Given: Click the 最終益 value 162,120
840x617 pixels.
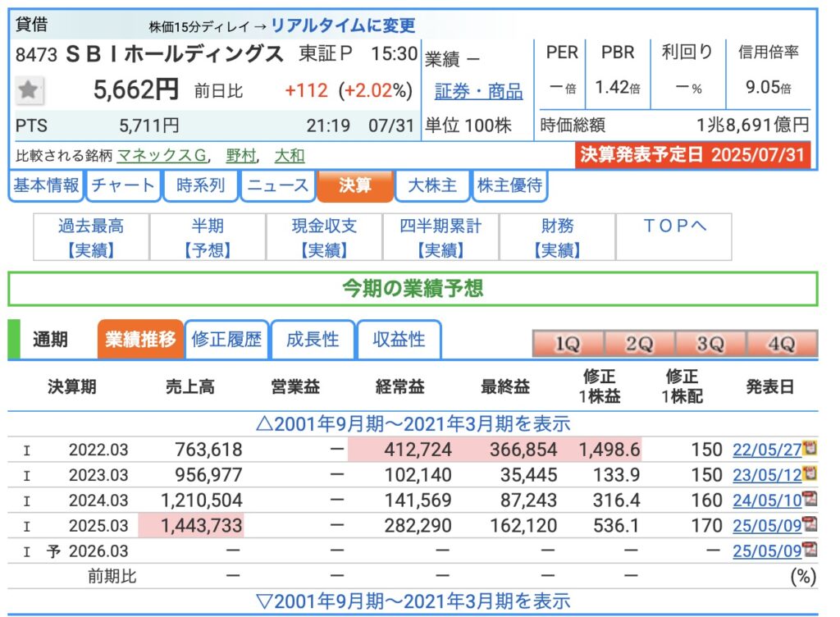Looking at the screenshot, I should coord(523,525).
